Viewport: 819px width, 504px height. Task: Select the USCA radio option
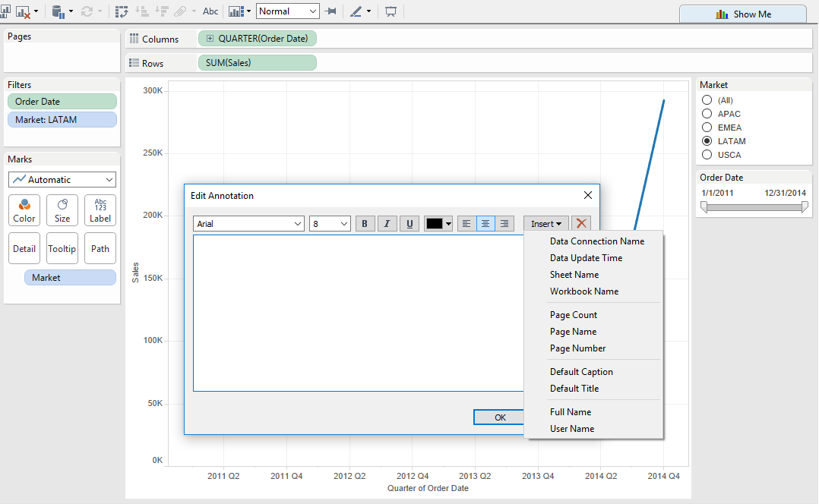707,155
